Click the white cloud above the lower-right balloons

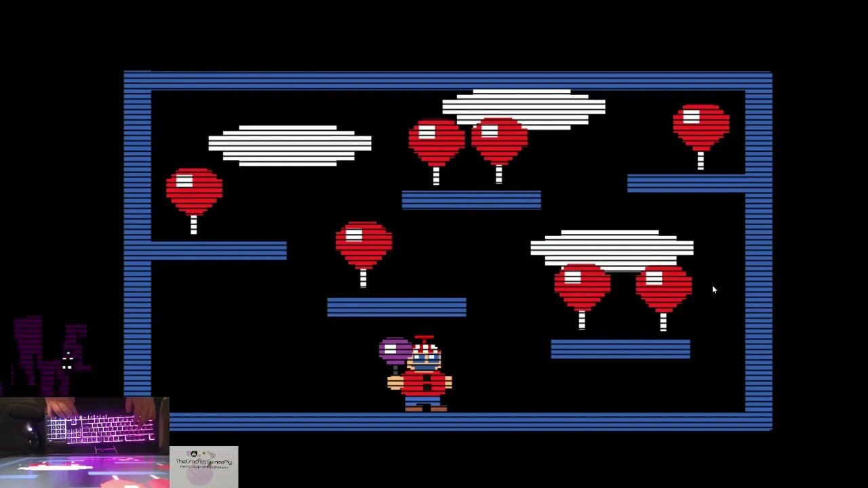pyautogui.click(x=612, y=251)
